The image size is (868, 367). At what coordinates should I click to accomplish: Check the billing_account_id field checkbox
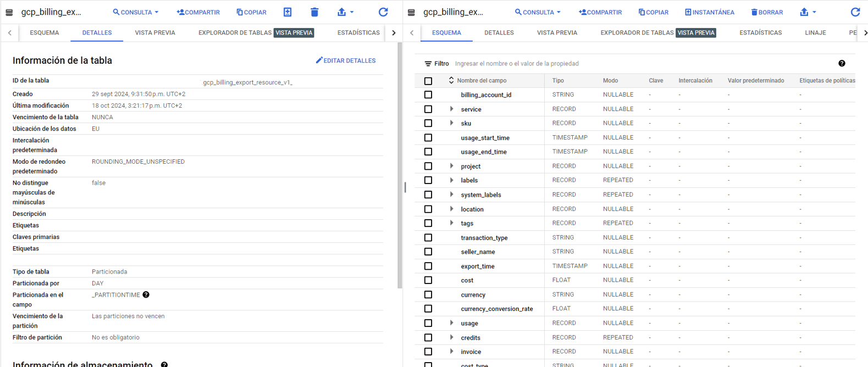428,95
